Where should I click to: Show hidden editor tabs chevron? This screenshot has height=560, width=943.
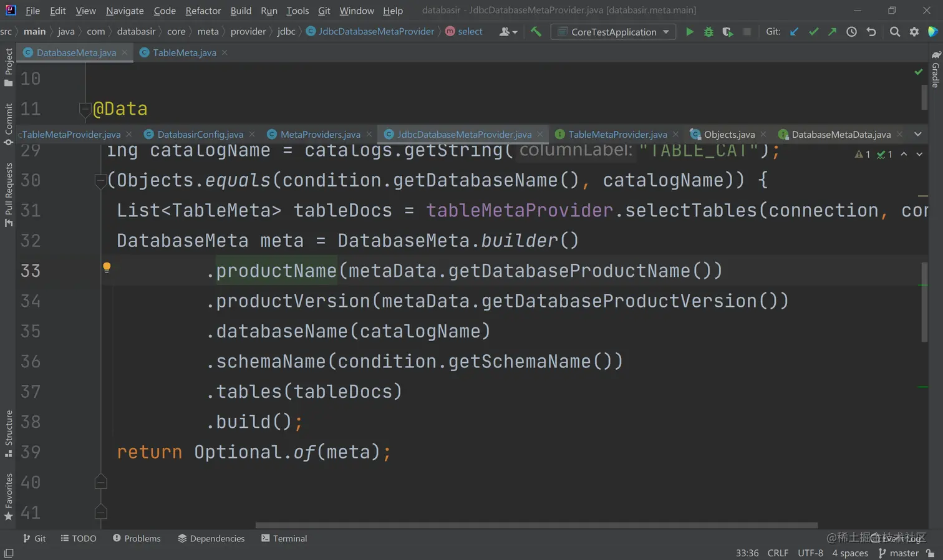[917, 134]
